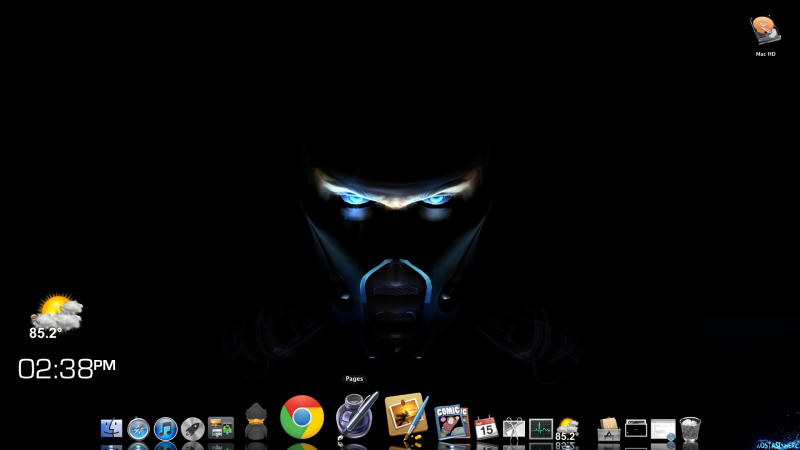Image resolution: width=800 pixels, height=450 pixels.
Task: Open the dark window stack in dock
Action: coord(636,429)
